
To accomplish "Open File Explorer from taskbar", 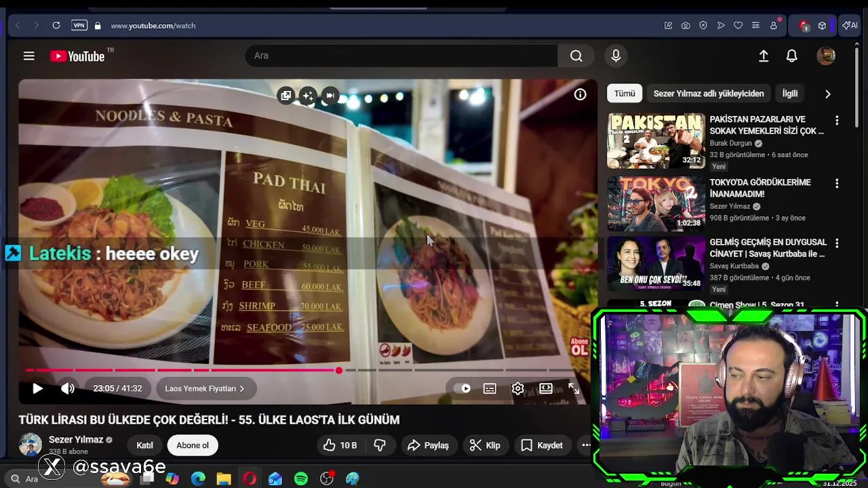I will point(224,479).
